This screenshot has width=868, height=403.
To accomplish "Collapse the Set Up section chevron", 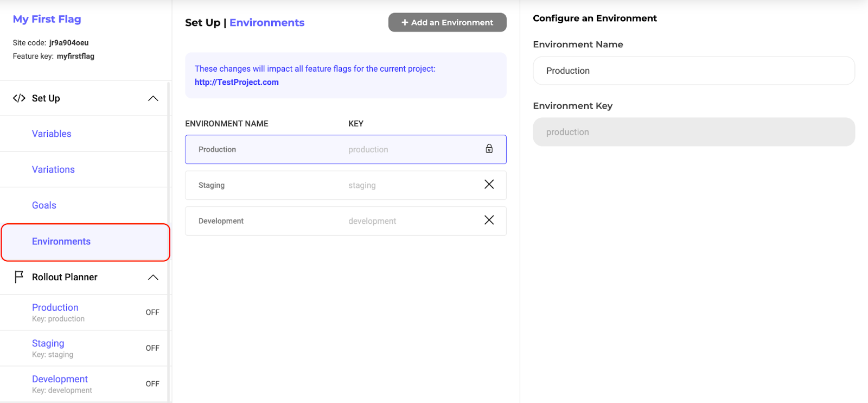I will coord(153,98).
